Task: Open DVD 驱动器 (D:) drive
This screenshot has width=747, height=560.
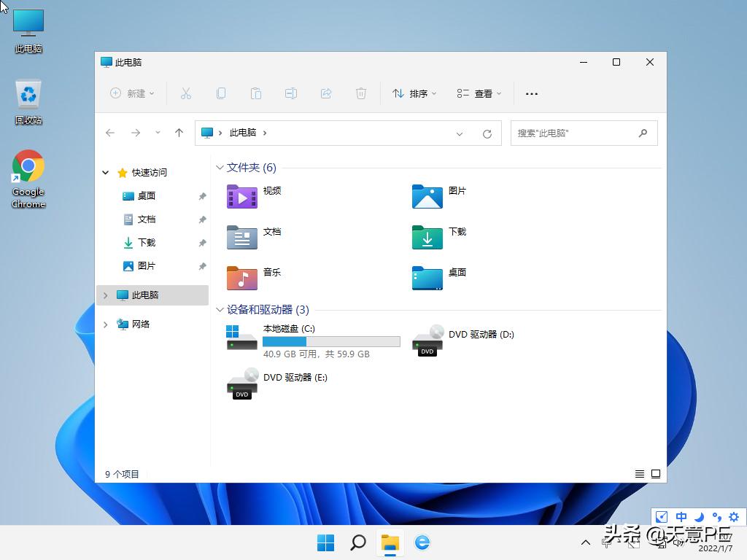Action: coord(463,340)
